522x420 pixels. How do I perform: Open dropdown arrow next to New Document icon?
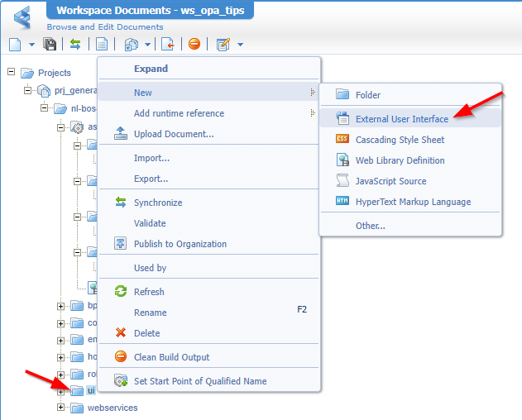click(31, 45)
